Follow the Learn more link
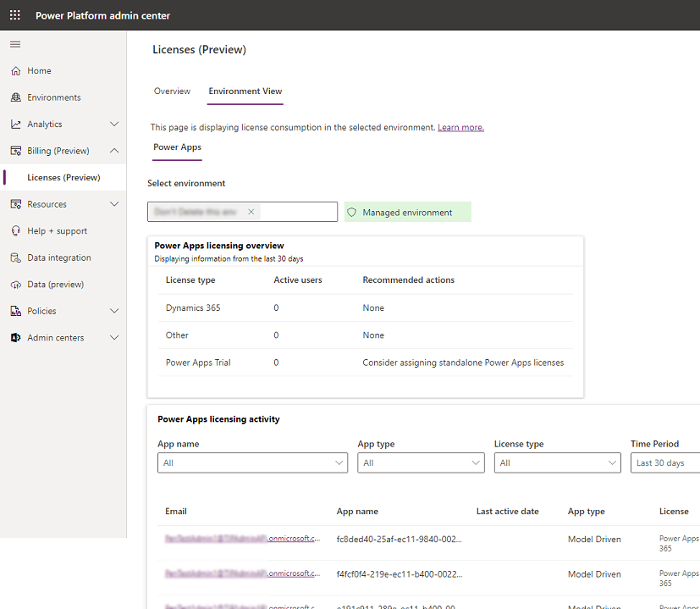 [x=460, y=127]
